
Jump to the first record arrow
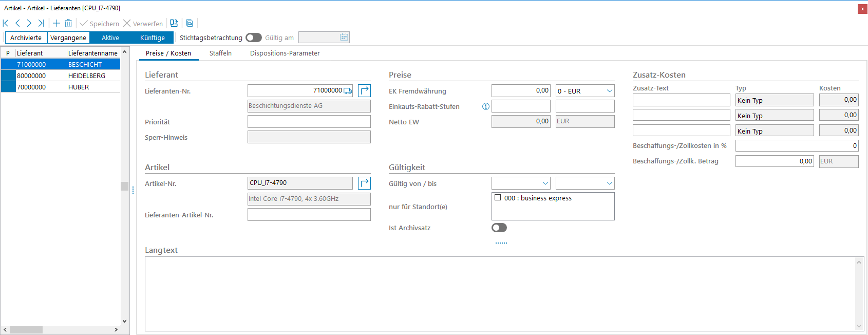click(x=6, y=23)
